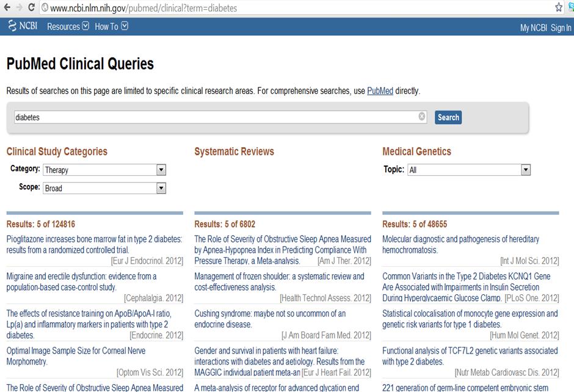Viewport: 574px width, 392px height.
Task: Click the NCBI logo
Action: 23,26
